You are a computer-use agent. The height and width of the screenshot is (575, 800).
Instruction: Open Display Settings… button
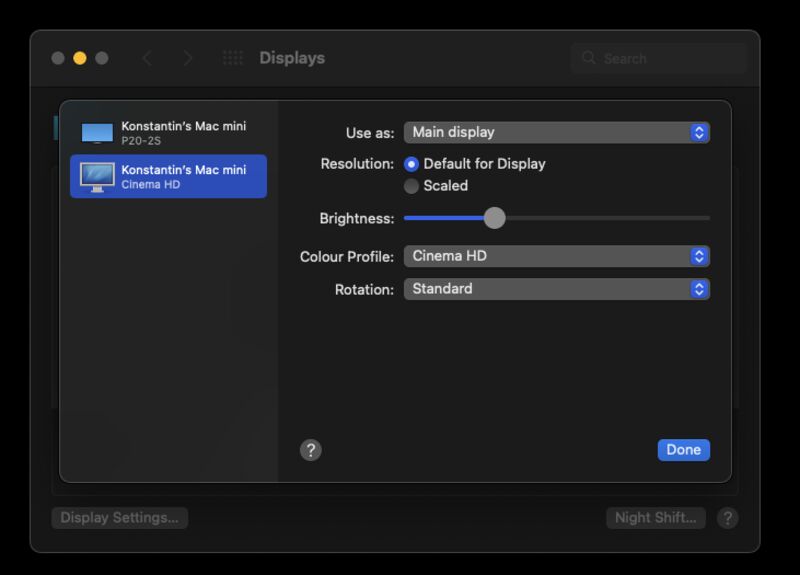coord(119,518)
